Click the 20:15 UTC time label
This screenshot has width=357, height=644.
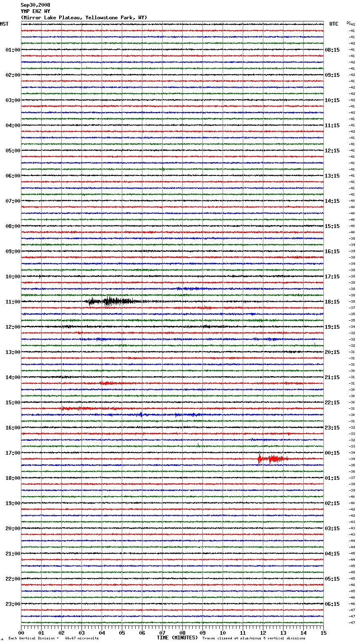(332, 352)
